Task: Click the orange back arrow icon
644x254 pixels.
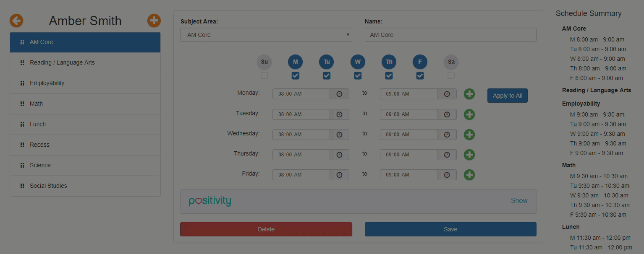Action: pyautogui.click(x=16, y=21)
